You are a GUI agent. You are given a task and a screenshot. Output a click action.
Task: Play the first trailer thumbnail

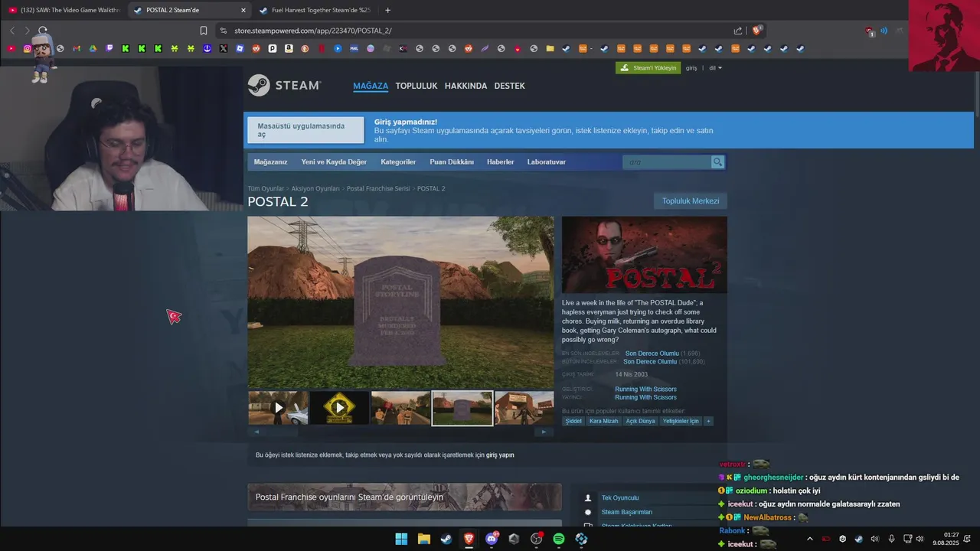point(278,408)
